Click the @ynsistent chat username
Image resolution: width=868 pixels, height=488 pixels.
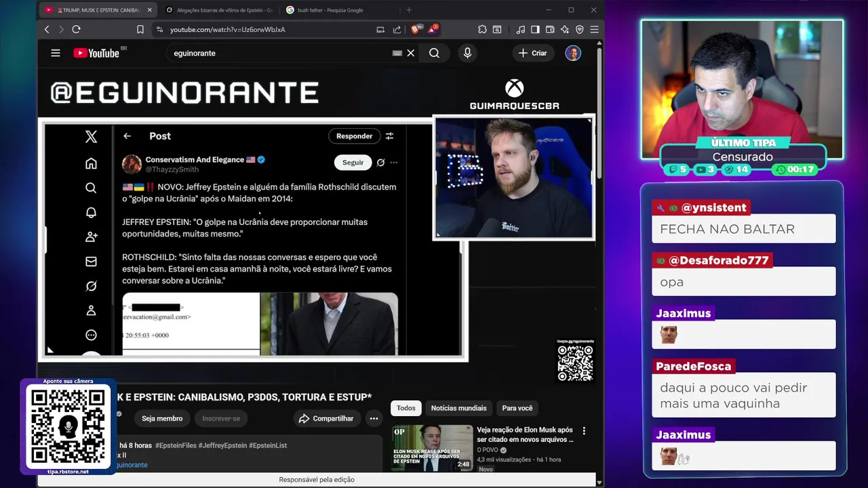[x=713, y=208]
